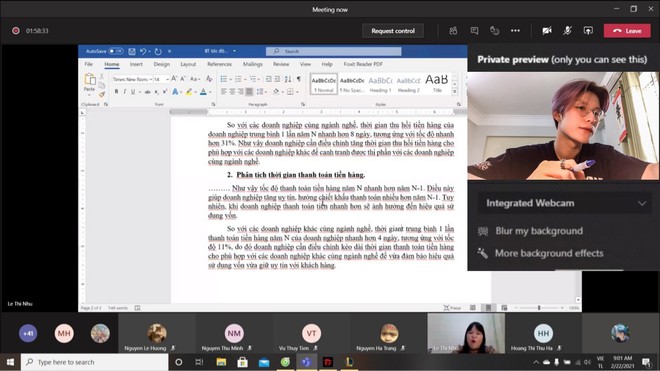Open participants panel in Teams

click(453, 31)
